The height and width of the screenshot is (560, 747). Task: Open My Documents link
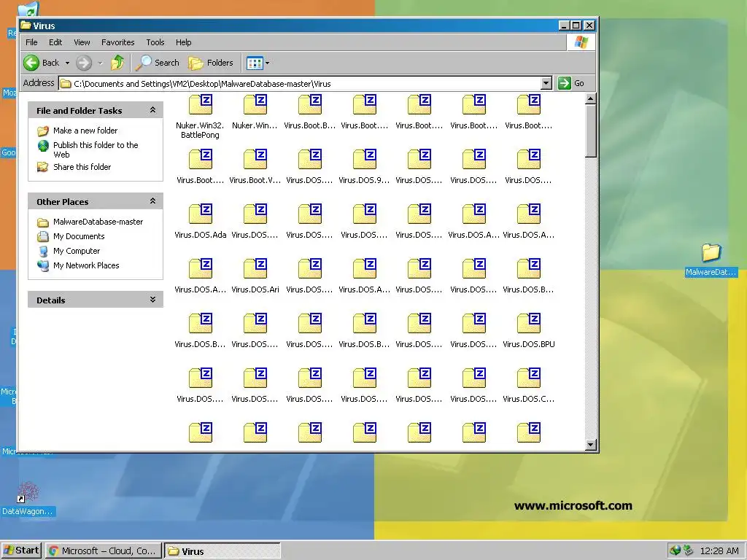click(79, 237)
